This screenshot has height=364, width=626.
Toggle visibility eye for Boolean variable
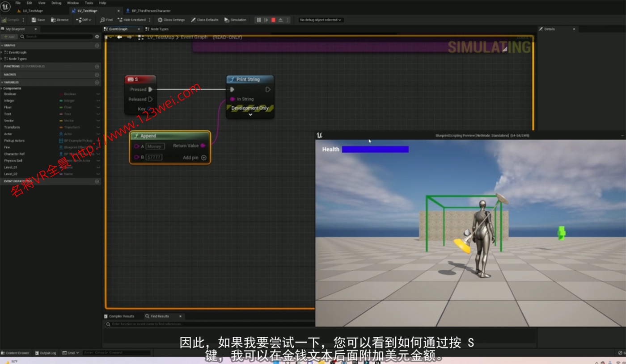click(x=98, y=94)
